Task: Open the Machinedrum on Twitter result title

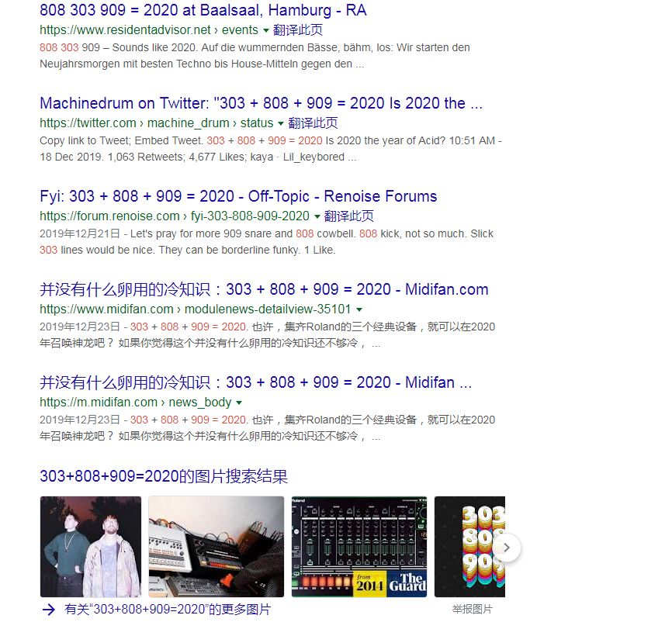Action: 261,103
